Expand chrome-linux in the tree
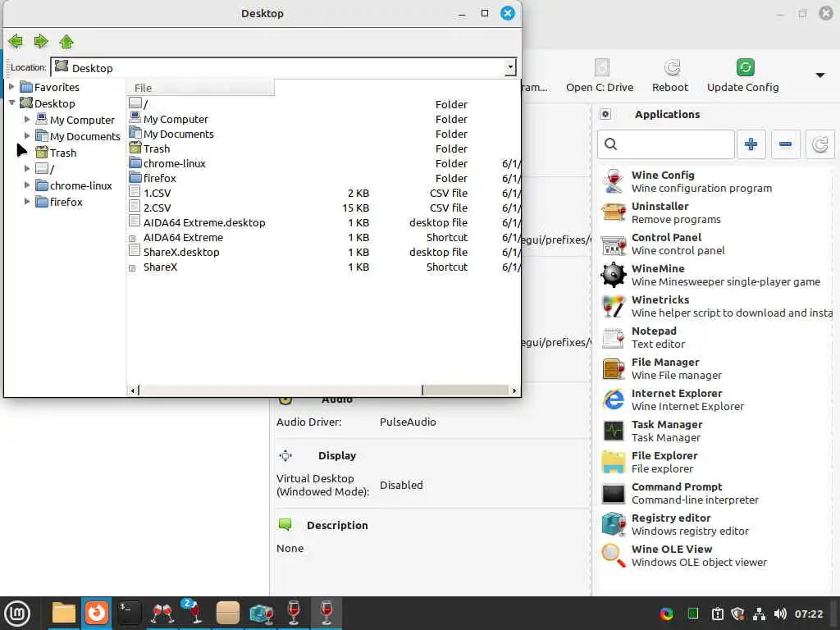Image resolution: width=840 pixels, height=630 pixels. click(27, 185)
